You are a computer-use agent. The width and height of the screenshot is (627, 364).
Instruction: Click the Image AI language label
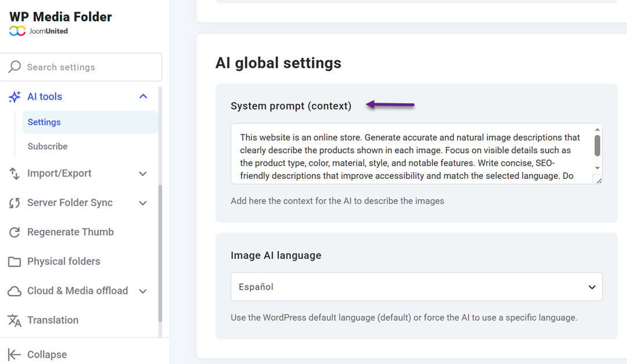coord(276,255)
